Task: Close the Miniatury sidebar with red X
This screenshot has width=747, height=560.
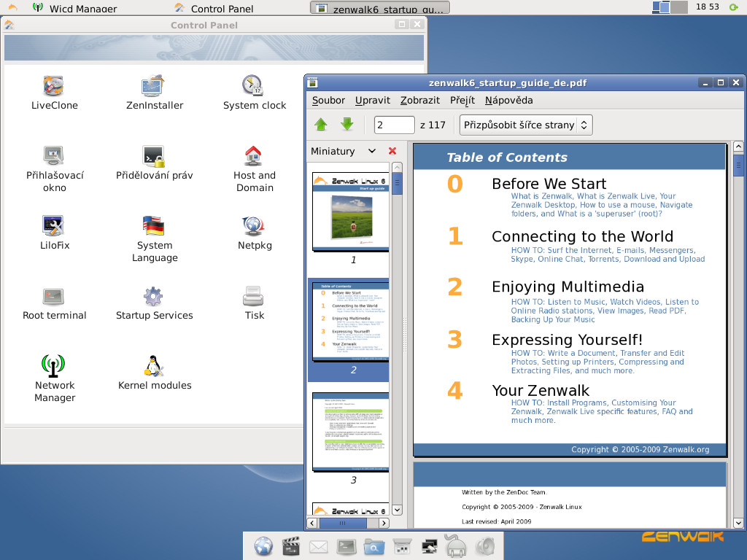Action: (x=392, y=151)
